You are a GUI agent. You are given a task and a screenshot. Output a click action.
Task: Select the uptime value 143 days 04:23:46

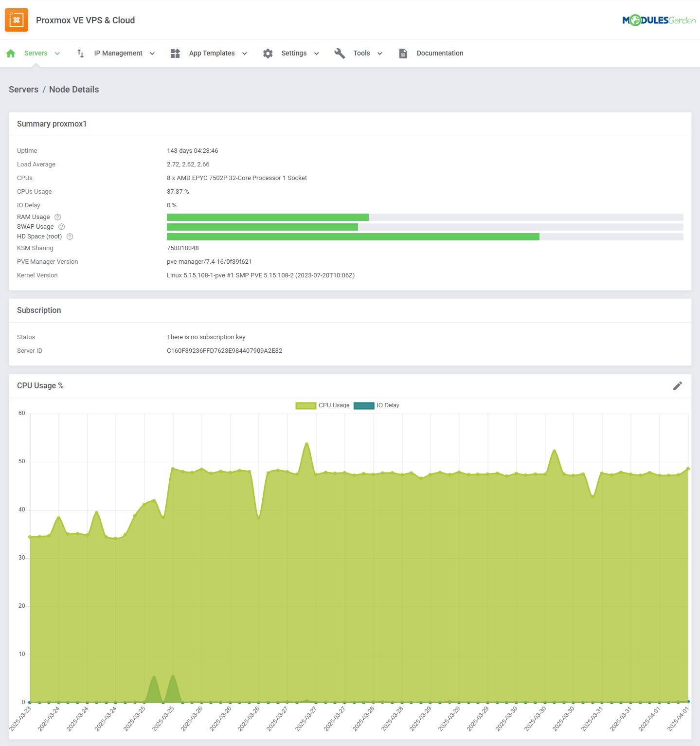(193, 151)
